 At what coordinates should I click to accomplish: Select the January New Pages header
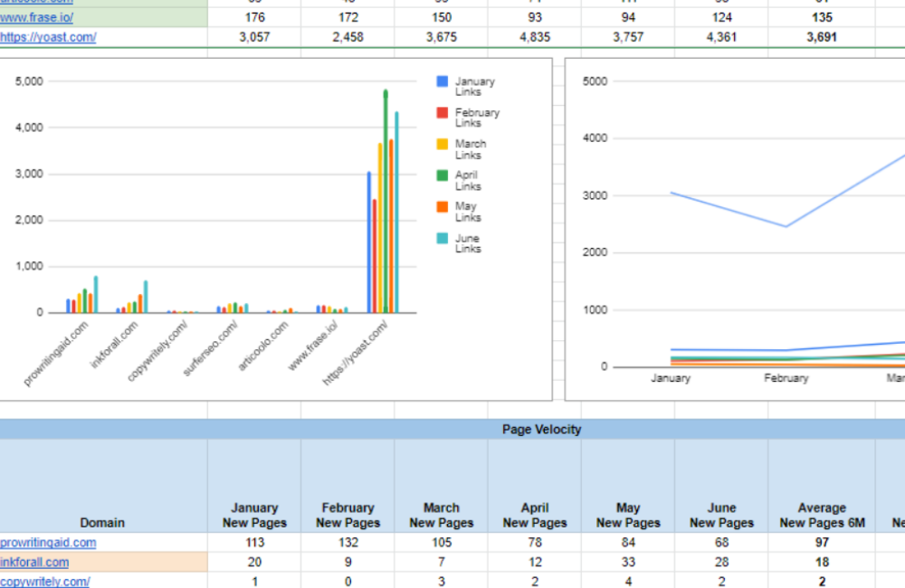254,486
